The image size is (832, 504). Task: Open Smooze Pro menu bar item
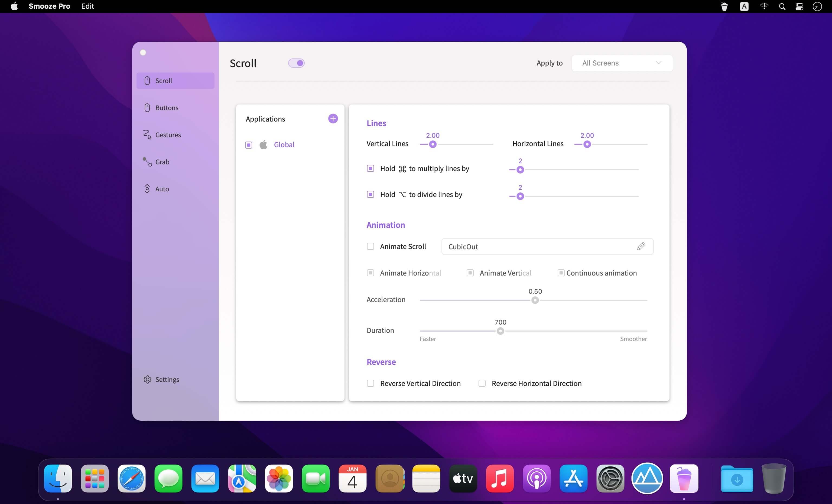[x=724, y=6]
